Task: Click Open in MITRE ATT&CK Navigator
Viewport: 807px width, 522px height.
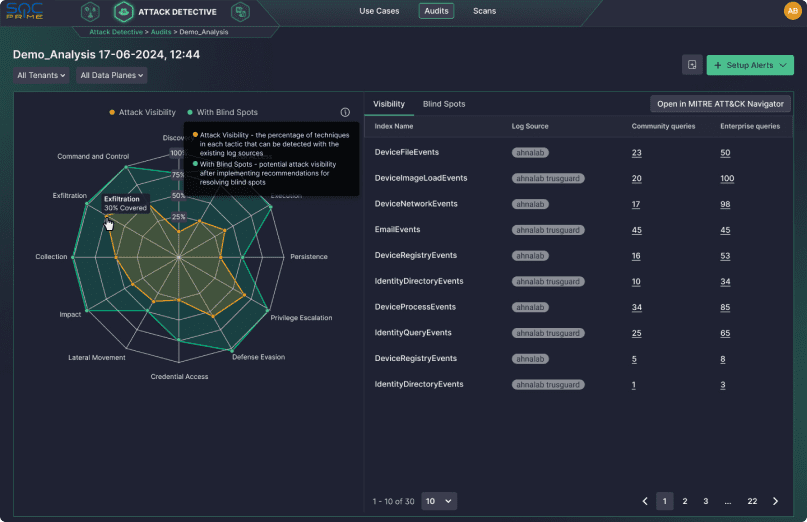Action: point(720,104)
